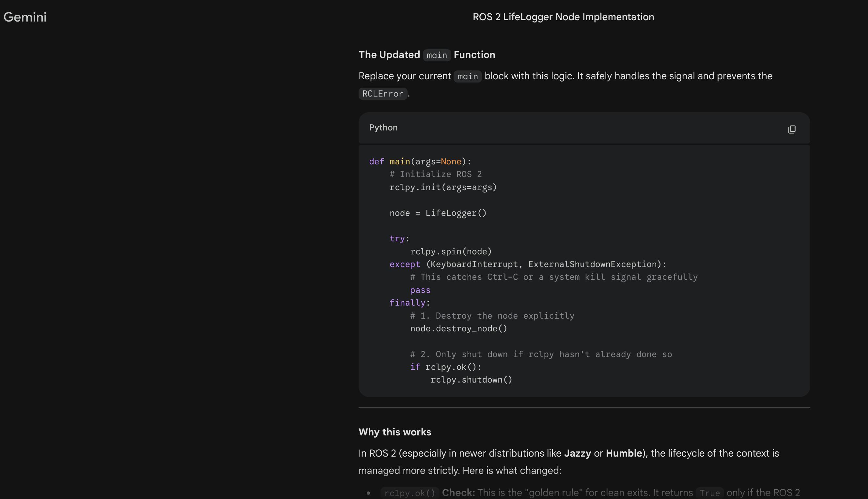Click the rclpy.spin(node) line
Screen dimensions: 868x499
click(450, 251)
